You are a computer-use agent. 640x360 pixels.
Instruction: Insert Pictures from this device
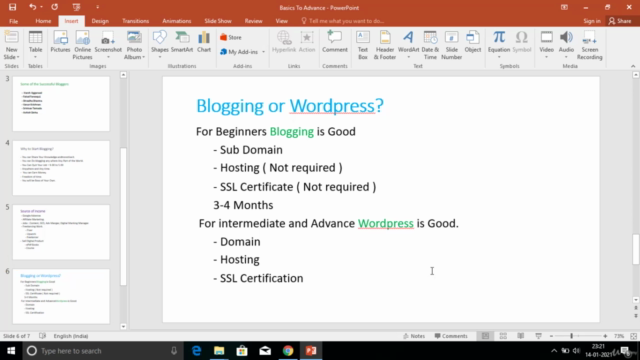(x=60, y=42)
